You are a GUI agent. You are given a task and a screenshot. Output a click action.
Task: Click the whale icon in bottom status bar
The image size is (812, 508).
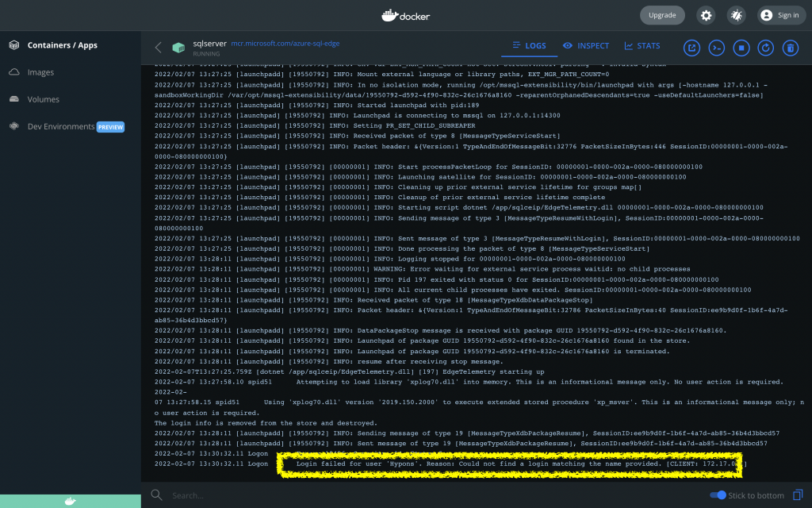click(70, 502)
